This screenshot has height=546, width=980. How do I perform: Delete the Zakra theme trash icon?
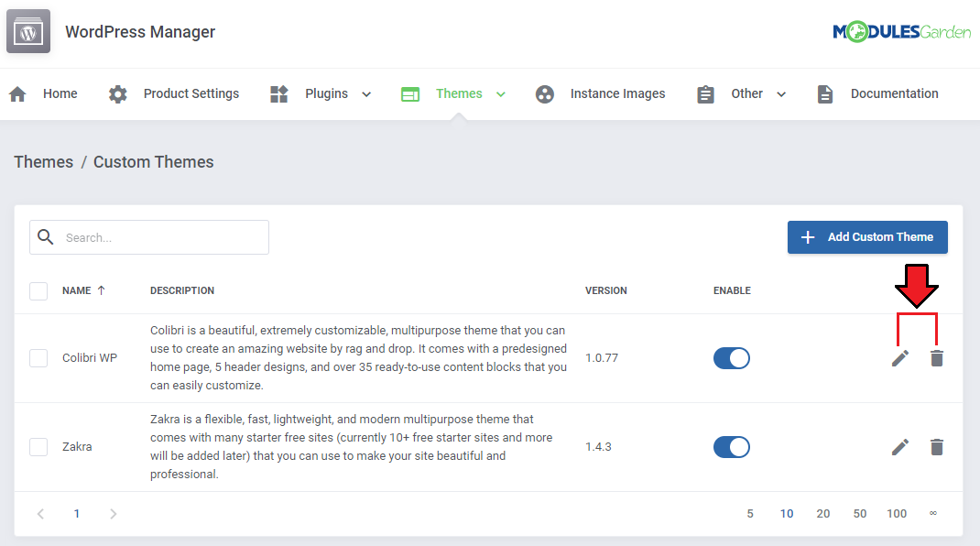936,447
